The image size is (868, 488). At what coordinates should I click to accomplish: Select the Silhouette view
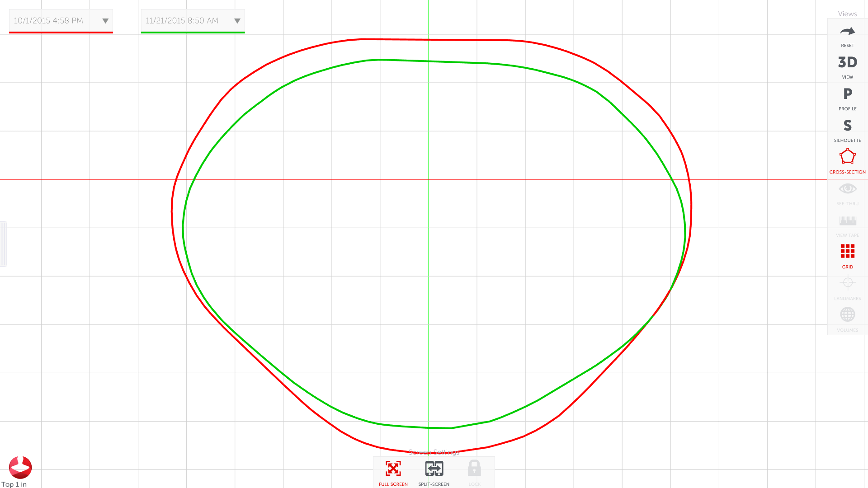coord(847,126)
